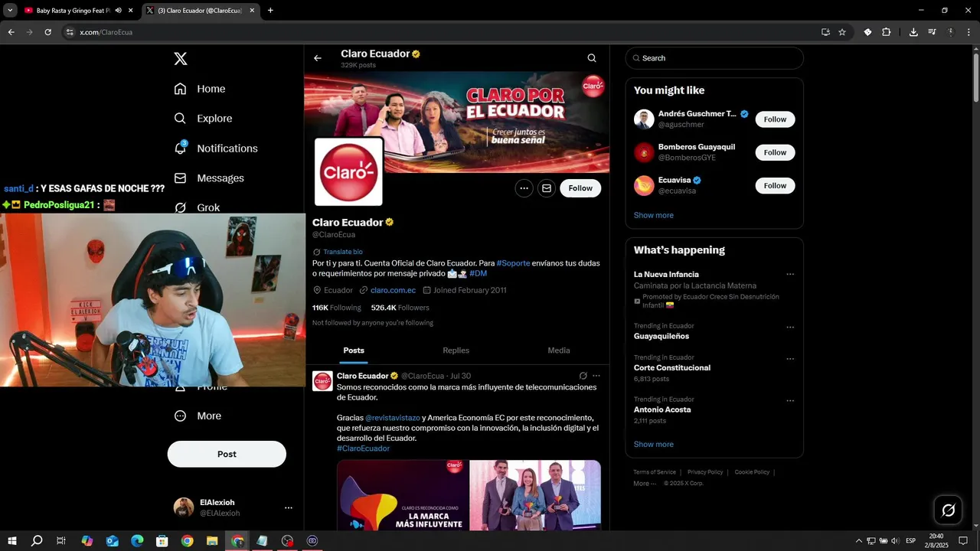The height and width of the screenshot is (551, 980).
Task: Open Notifications in the sidebar
Action: (216, 148)
